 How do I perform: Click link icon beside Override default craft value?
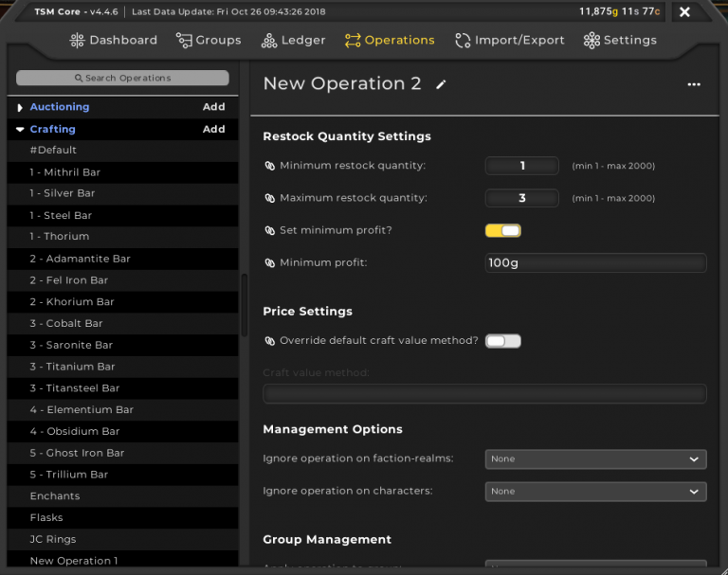269,341
